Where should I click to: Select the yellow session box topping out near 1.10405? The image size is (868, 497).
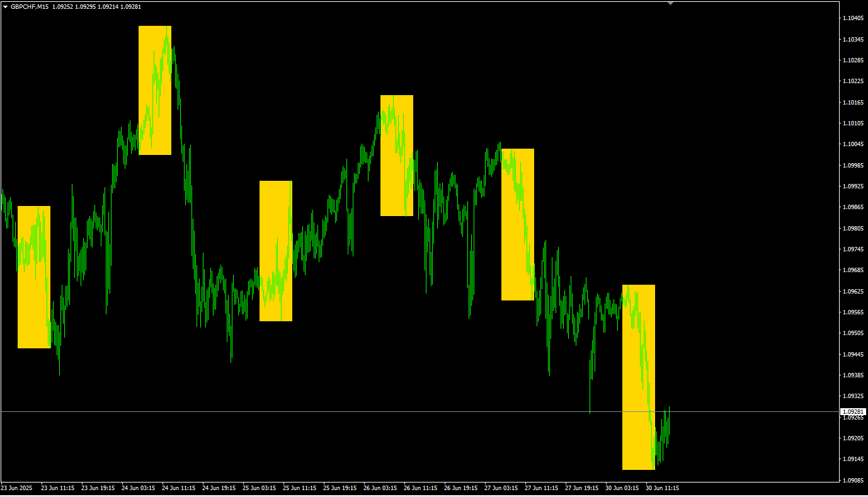[x=155, y=90]
